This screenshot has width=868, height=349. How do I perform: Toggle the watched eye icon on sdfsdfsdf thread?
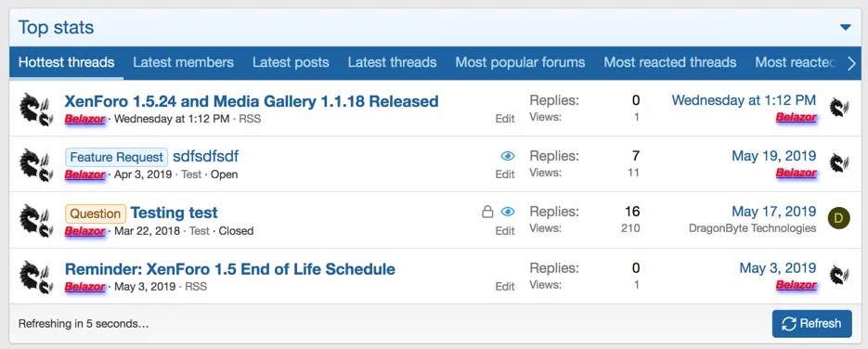[x=508, y=156]
